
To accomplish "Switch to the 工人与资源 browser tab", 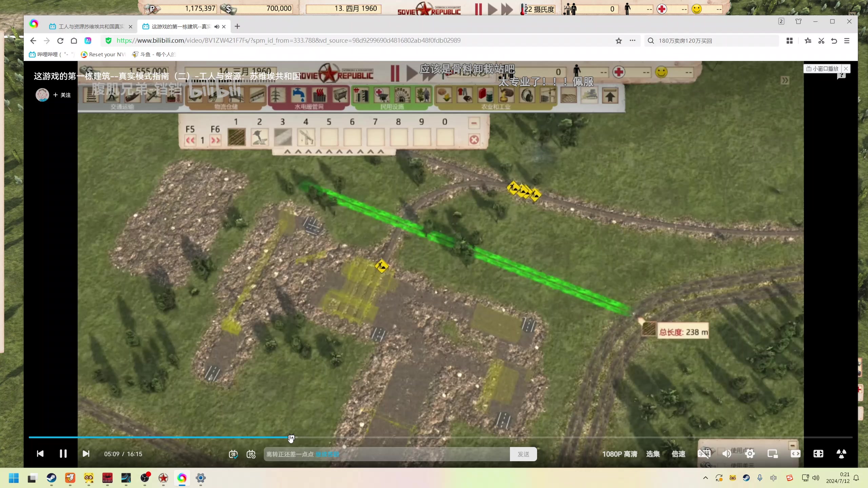I will click(91, 26).
